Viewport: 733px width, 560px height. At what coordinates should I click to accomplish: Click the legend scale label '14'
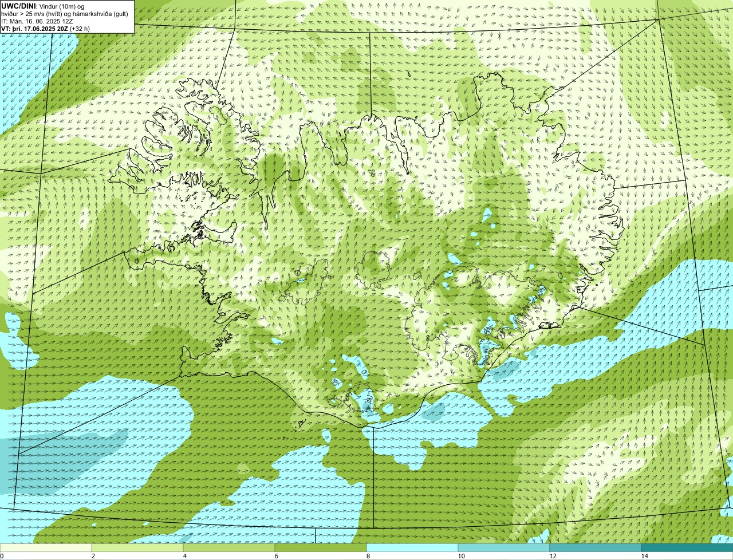pos(644,556)
